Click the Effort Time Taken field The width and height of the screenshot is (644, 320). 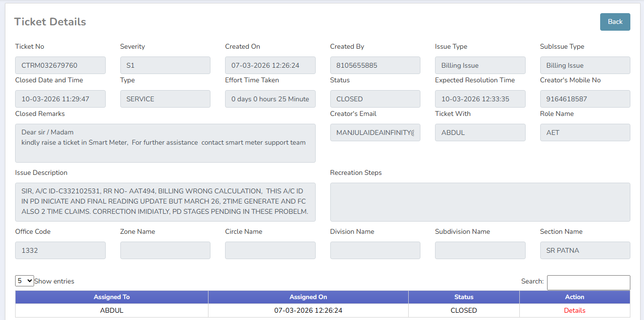coord(270,99)
